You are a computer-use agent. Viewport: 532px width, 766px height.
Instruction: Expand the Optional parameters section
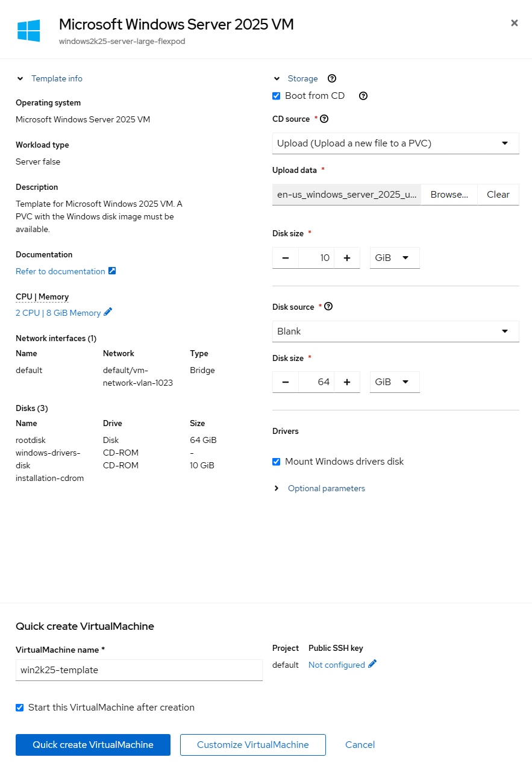pos(326,488)
